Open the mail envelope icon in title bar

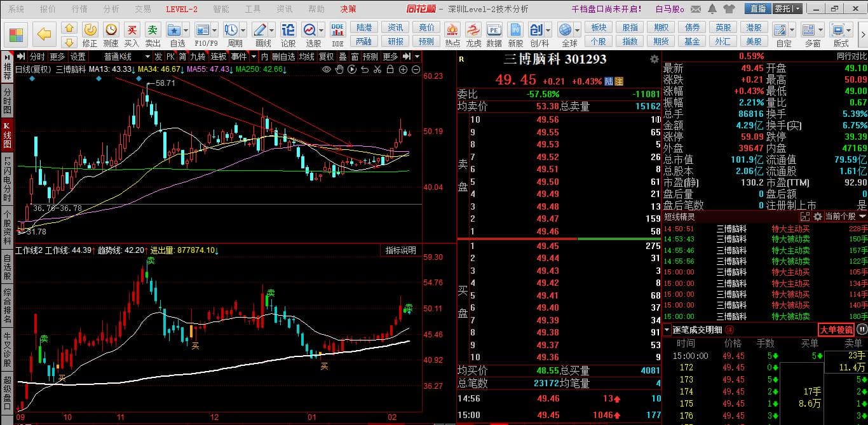tap(696, 9)
